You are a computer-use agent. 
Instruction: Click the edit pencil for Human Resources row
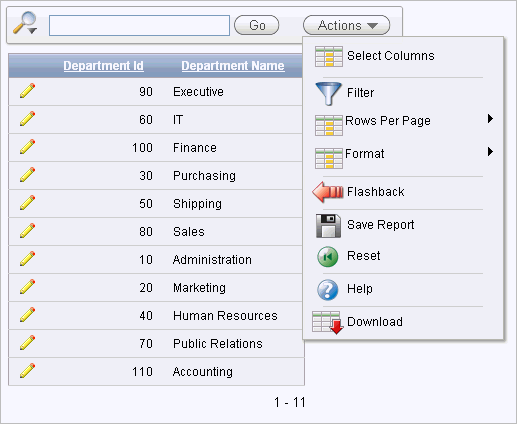point(27,315)
